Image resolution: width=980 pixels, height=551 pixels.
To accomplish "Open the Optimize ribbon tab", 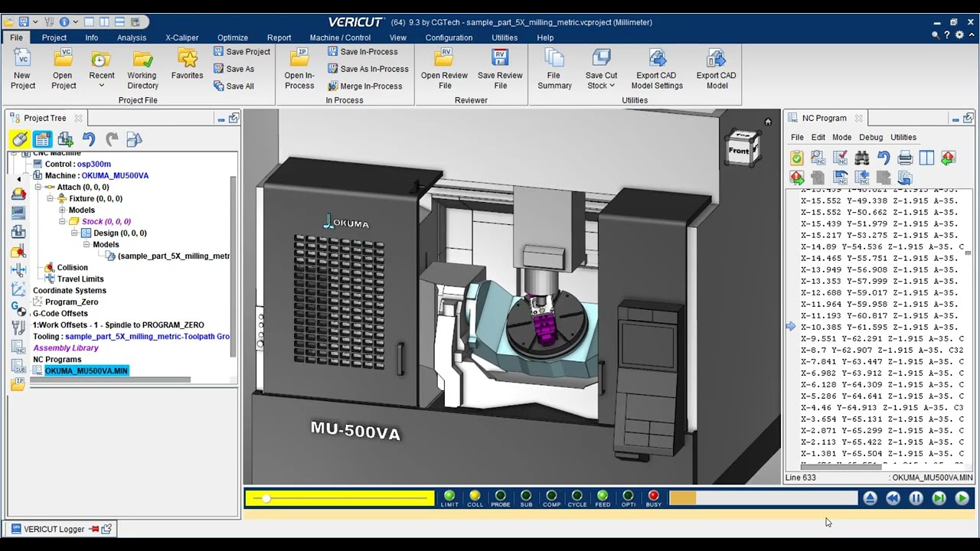I will point(233,37).
